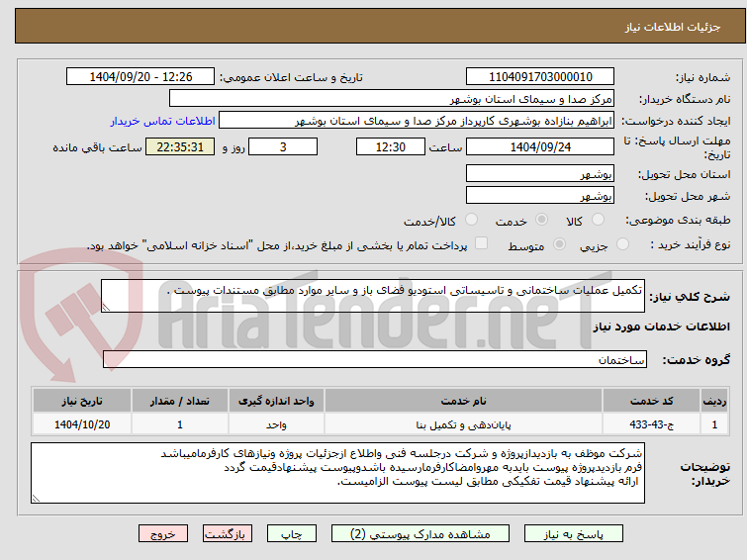Click the اطلاعات خدمات مورد نیاز section title
This screenshot has height=560, width=747.
pyautogui.click(x=661, y=327)
